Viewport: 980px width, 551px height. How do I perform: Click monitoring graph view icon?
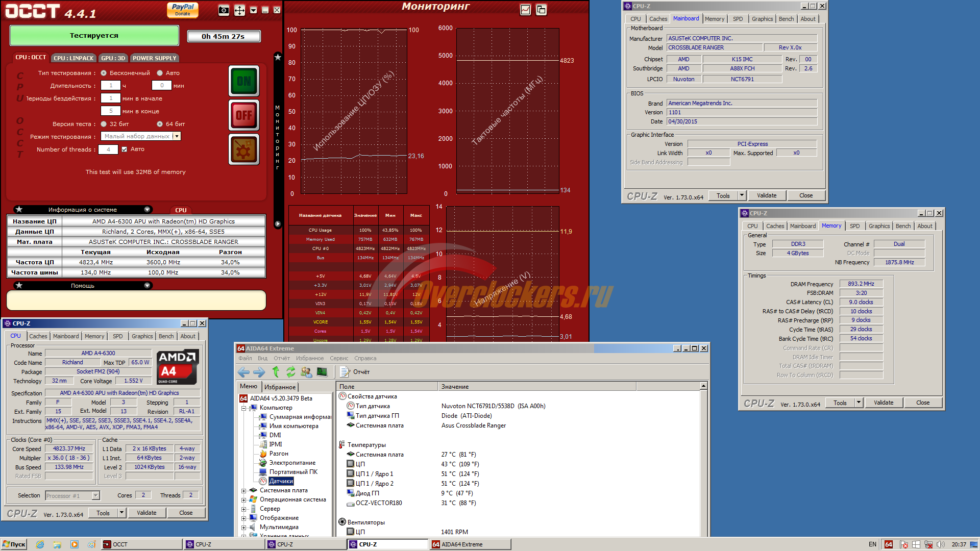click(525, 10)
